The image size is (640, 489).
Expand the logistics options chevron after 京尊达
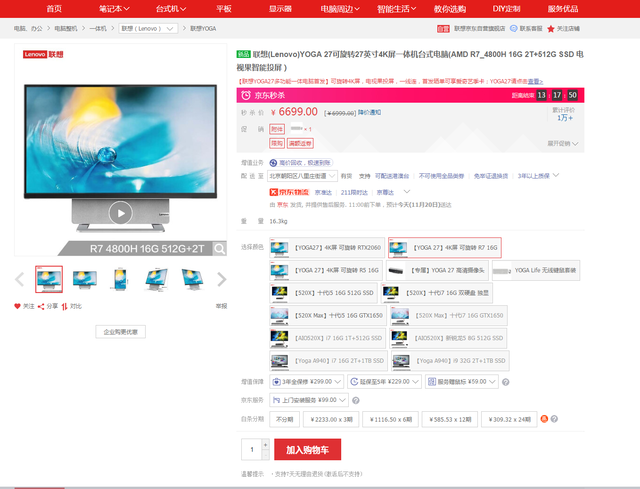click(407, 191)
